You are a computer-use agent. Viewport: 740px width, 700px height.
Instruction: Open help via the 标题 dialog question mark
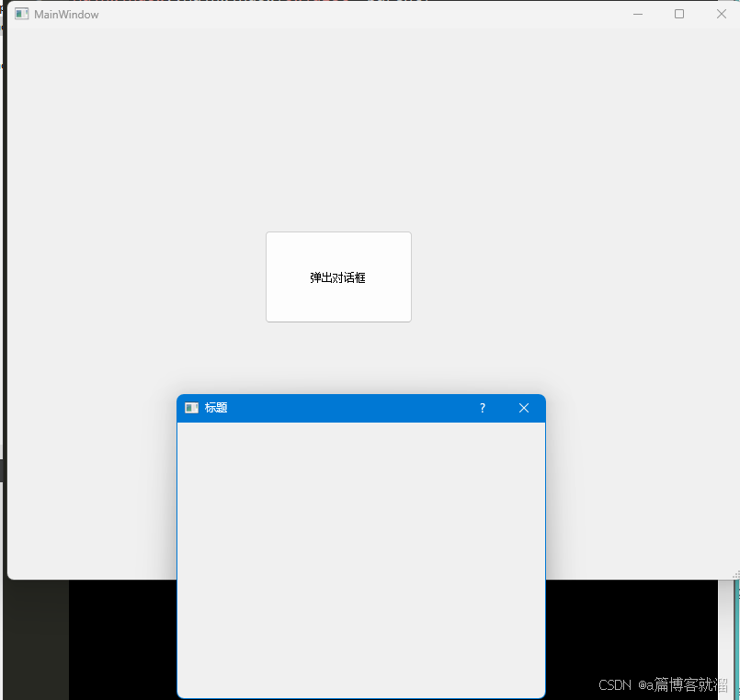483,408
